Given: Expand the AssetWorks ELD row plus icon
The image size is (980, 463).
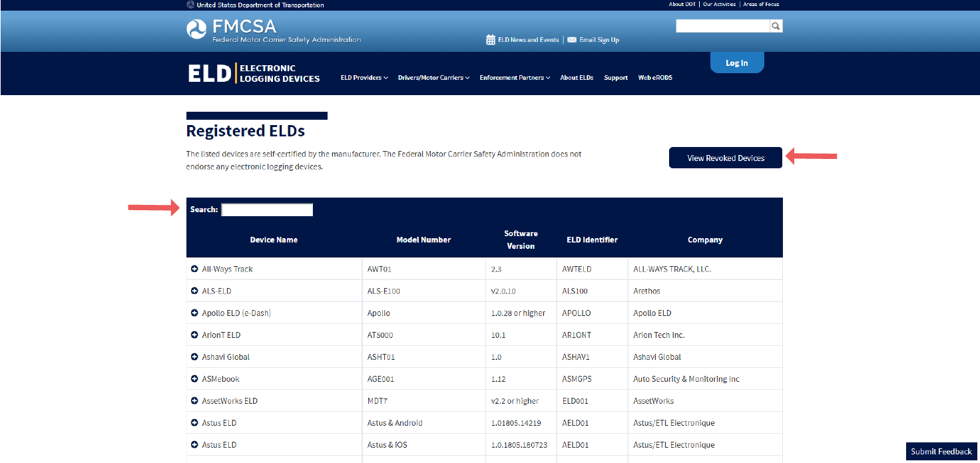Looking at the screenshot, I should (194, 400).
